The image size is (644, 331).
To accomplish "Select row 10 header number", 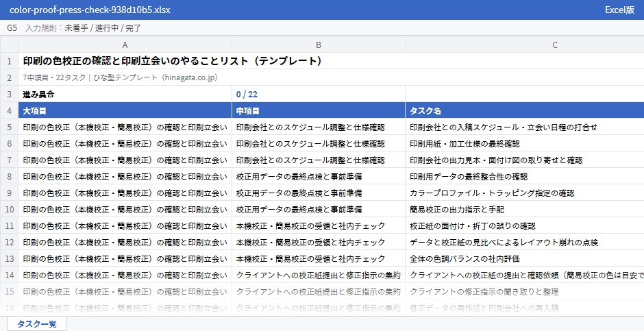I will [9, 210].
